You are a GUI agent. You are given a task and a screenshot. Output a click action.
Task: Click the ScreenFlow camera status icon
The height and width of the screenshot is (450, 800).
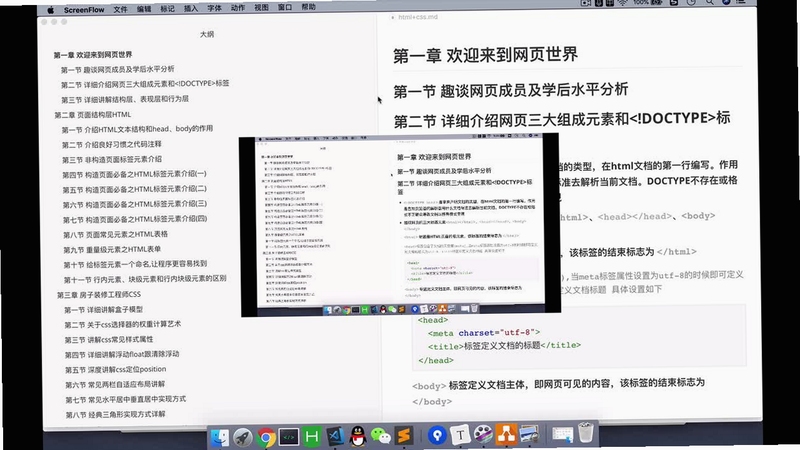pos(586,3)
